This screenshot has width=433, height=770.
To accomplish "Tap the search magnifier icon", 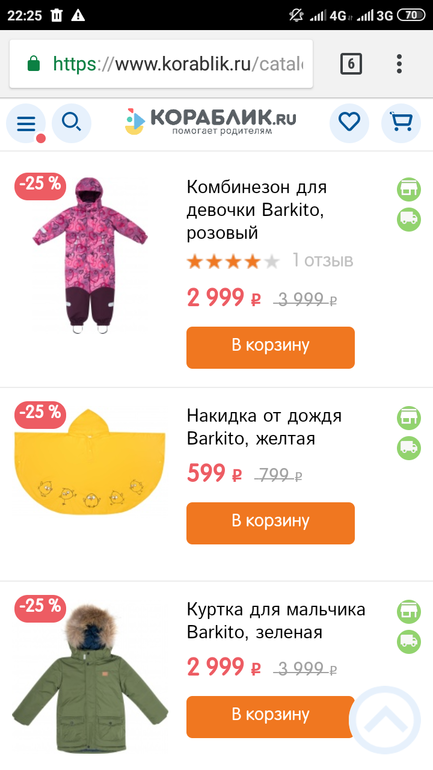I will pos(72,123).
